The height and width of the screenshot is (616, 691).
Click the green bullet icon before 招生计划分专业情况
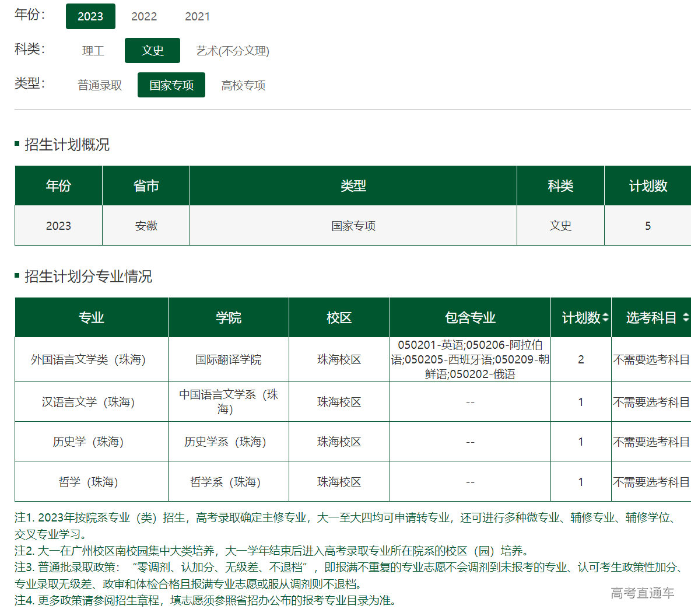pyautogui.click(x=17, y=276)
